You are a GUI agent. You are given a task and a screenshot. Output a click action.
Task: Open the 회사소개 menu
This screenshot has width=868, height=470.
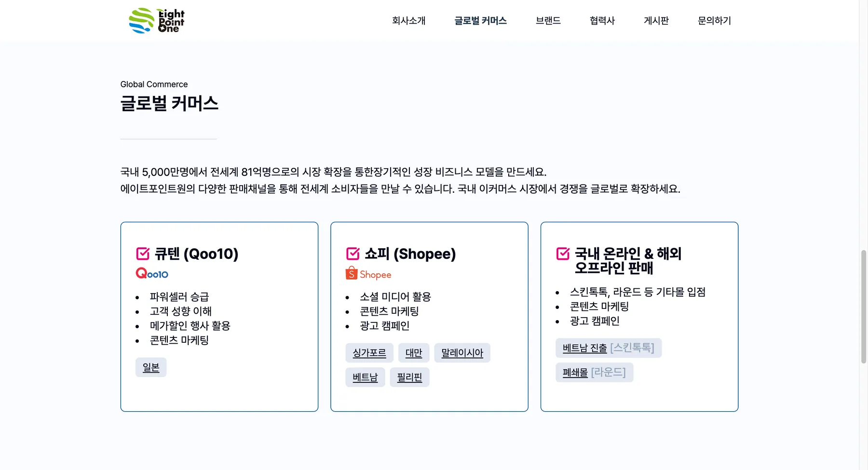pos(408,21)
